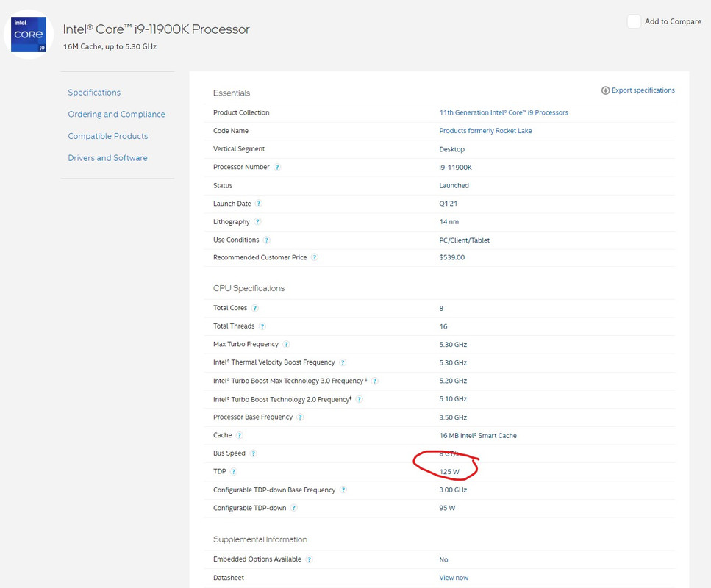The width and height of the screenshot is (711, 588).
Task: Open help icon beside TDP
Action: 234,471
